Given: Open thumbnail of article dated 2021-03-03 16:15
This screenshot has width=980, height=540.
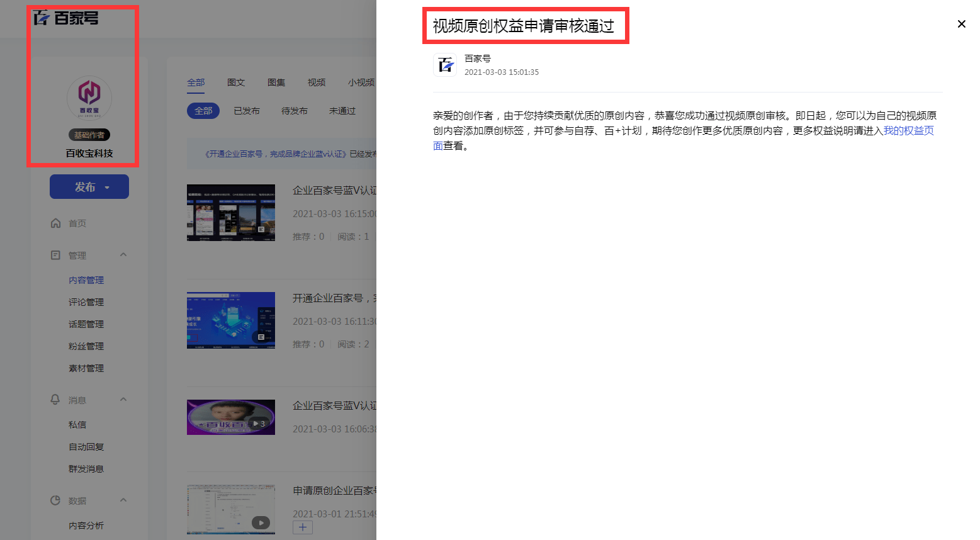Looking at the screenshot, I should (231, 213).
